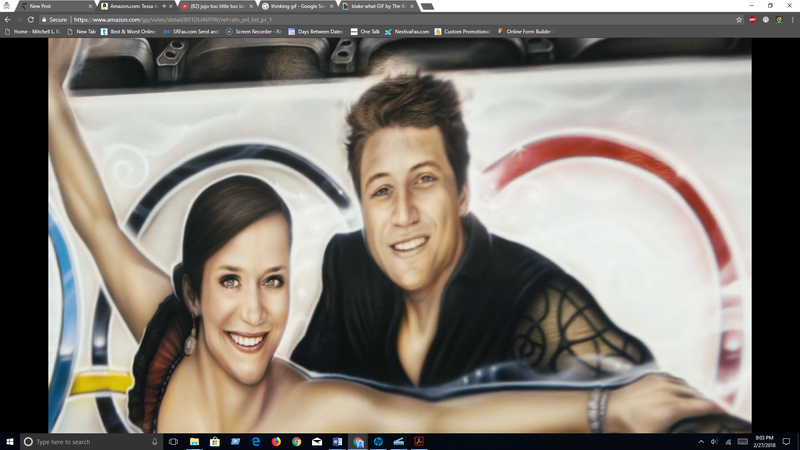Launch Microsoft Edge from the taskbar
Screen dimensions: 800x450
click(256, 441)
